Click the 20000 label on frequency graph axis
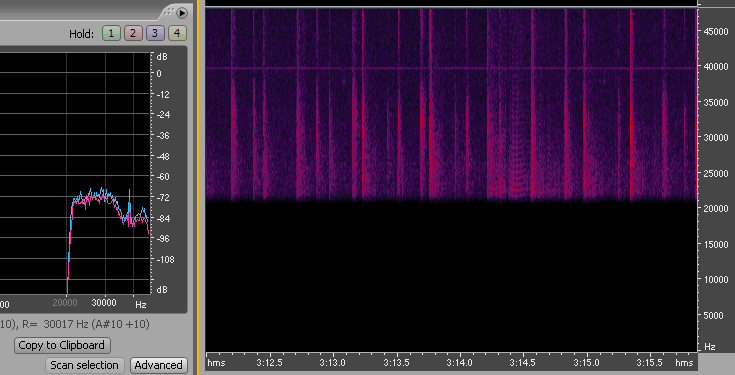Screen dimensions: 735x375 click(x=65, y=303)
